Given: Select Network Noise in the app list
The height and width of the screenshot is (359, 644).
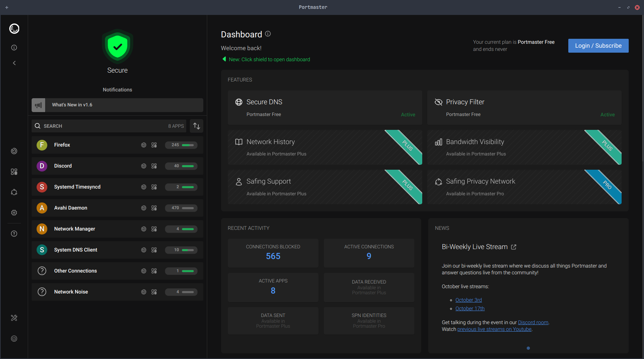Looking at the screenshot, I should [x=117, y=292].
